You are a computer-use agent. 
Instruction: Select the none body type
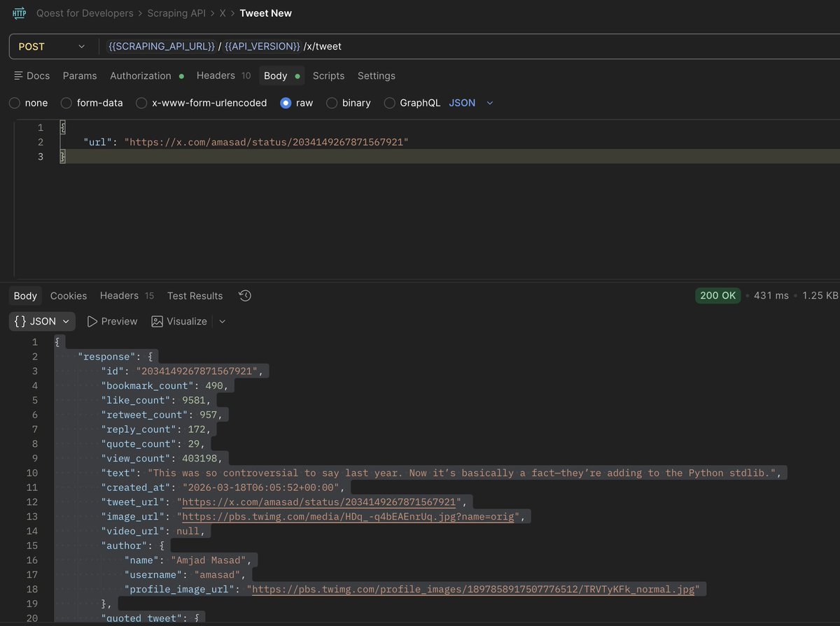coord(29,103)
